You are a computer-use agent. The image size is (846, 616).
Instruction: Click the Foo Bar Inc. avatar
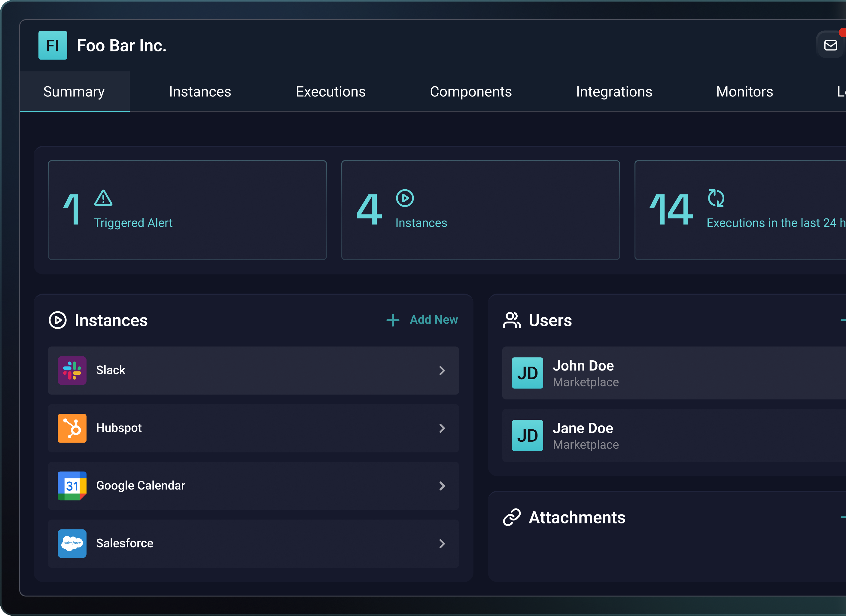pos(53,45)
